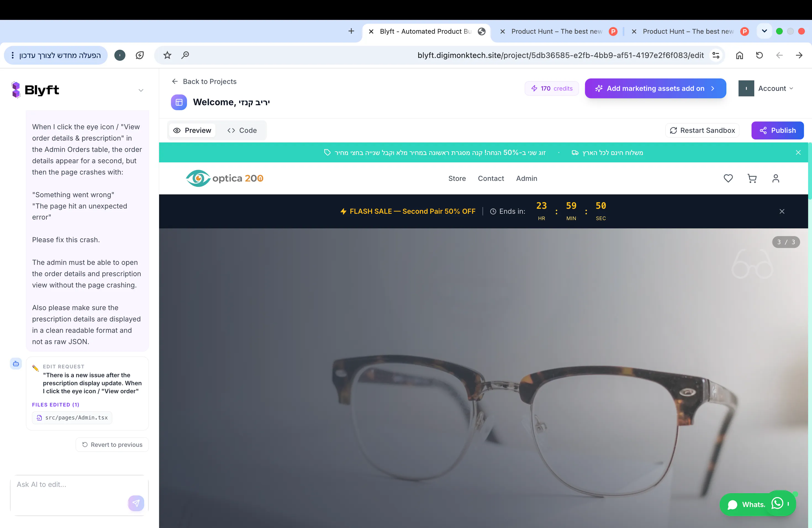Click the price tag icon in promo bar

click(x=327, y=152)
